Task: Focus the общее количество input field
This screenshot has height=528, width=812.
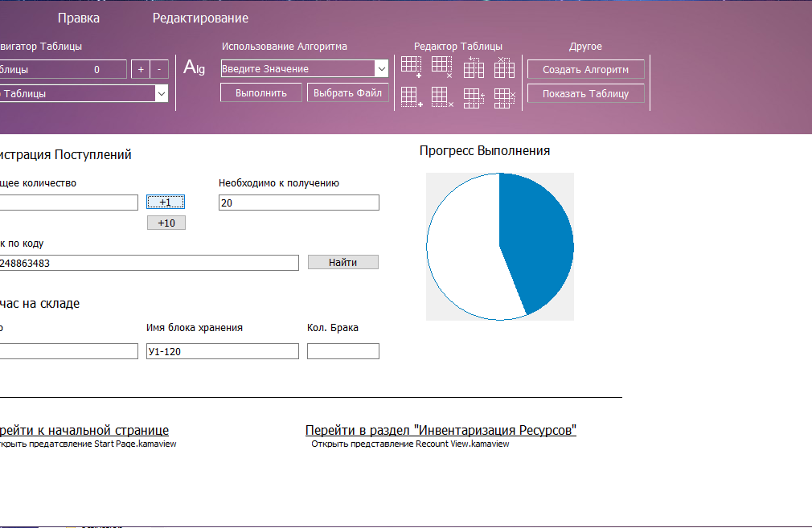Action: 69,203
